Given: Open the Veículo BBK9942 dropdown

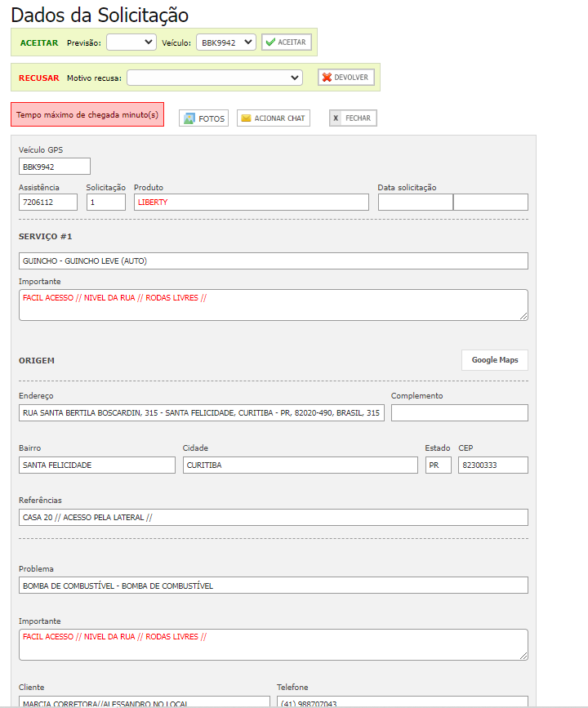Looking at the screenshot, I should tap(226, 42).
